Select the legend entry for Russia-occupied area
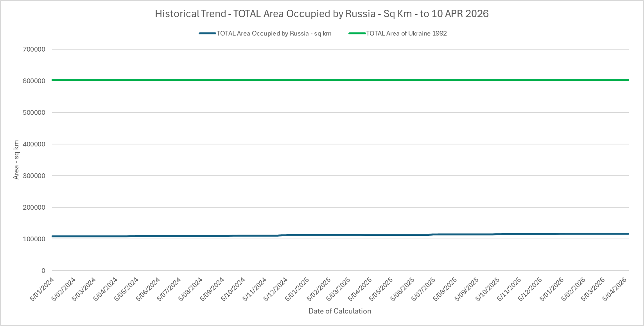 274,34
